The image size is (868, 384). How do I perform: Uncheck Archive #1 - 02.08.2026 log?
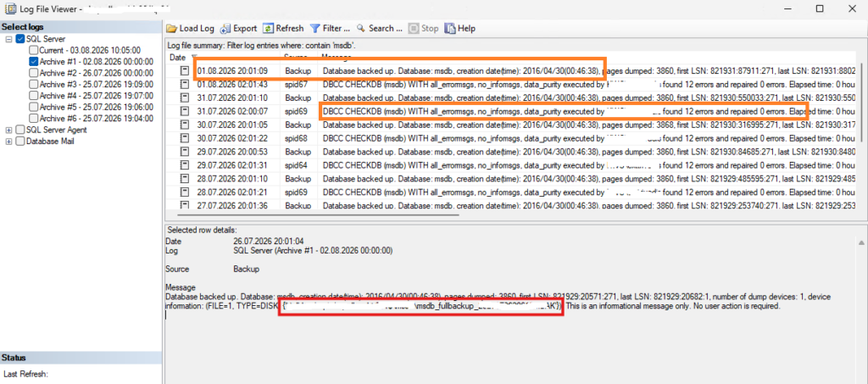click(34, 61)
